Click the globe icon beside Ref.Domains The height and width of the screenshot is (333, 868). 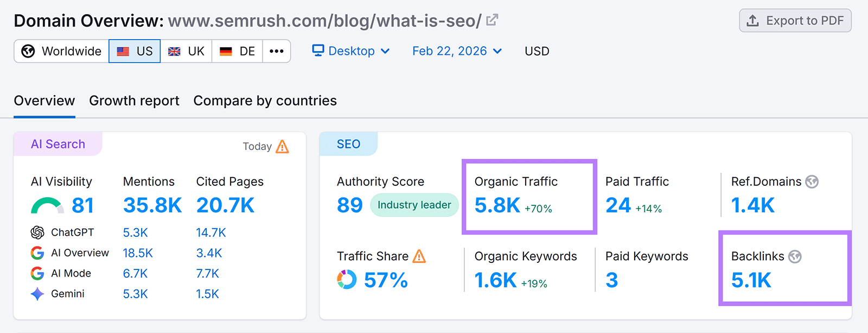tap(812, 182)
